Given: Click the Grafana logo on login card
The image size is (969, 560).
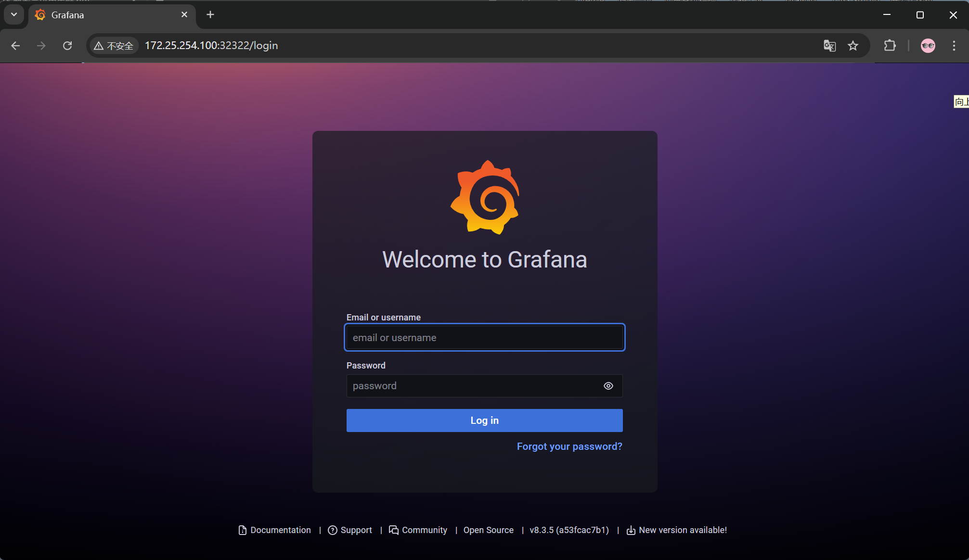Looking at the screenshot, I should click(485, 197).
